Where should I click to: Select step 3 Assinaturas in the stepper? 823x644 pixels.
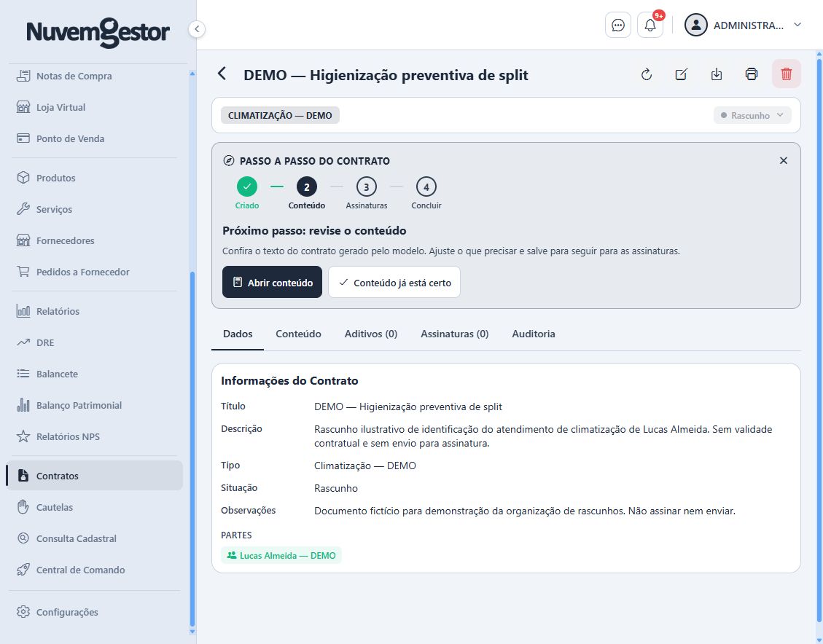click(367, 193)
